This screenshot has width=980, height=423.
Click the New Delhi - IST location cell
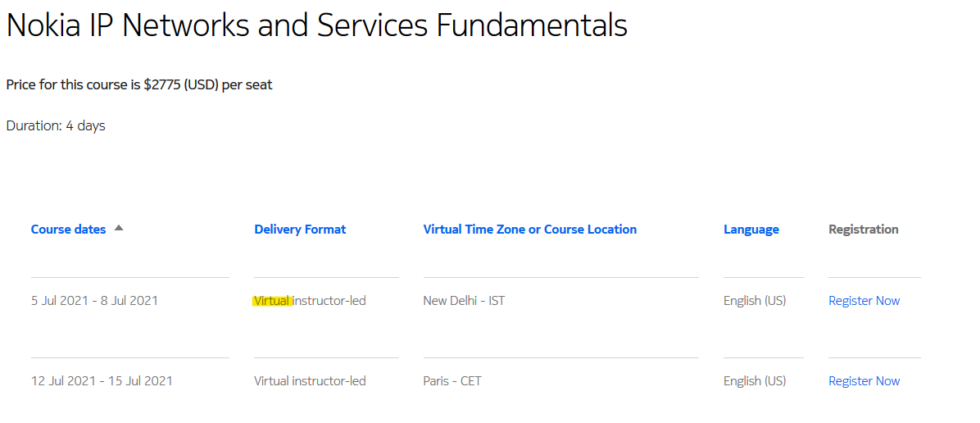pyautogui.click(x=464, y=301)
